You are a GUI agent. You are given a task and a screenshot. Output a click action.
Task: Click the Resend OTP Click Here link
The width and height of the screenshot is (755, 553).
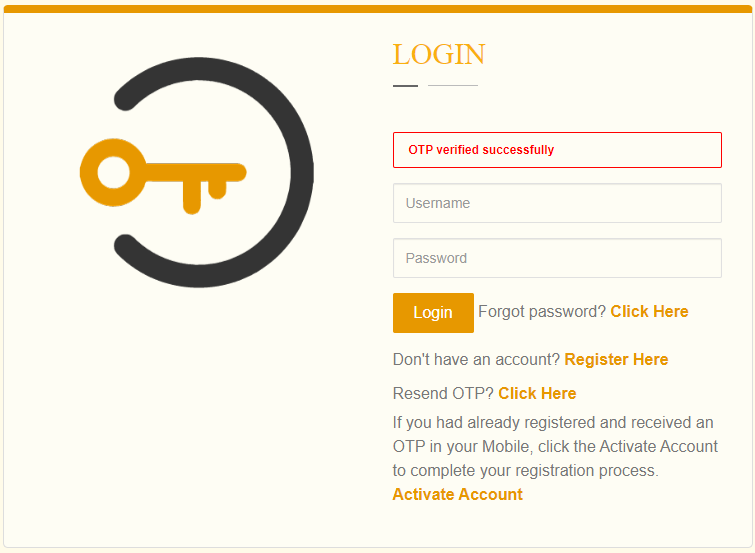pos(537,393)
